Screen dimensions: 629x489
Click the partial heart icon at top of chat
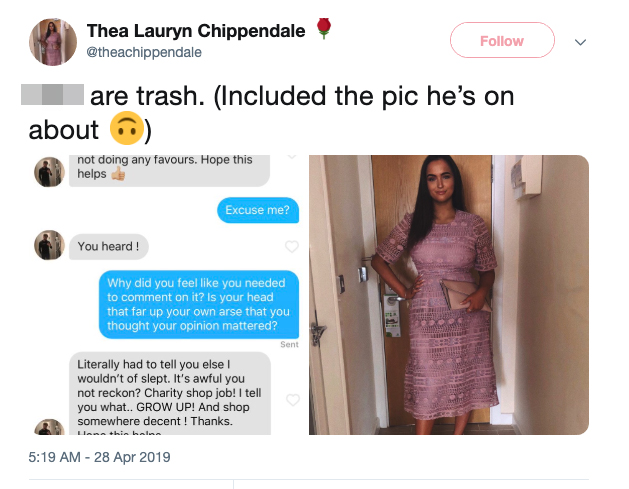[292, 156]
